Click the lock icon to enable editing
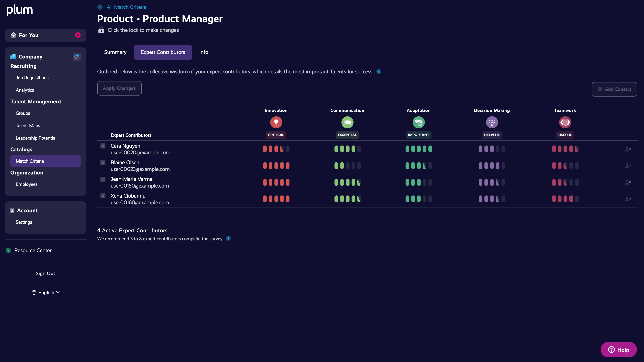Image resolution: width=644 pixels, height=362 pixels. pyautogui.click(x=101, y=30)
